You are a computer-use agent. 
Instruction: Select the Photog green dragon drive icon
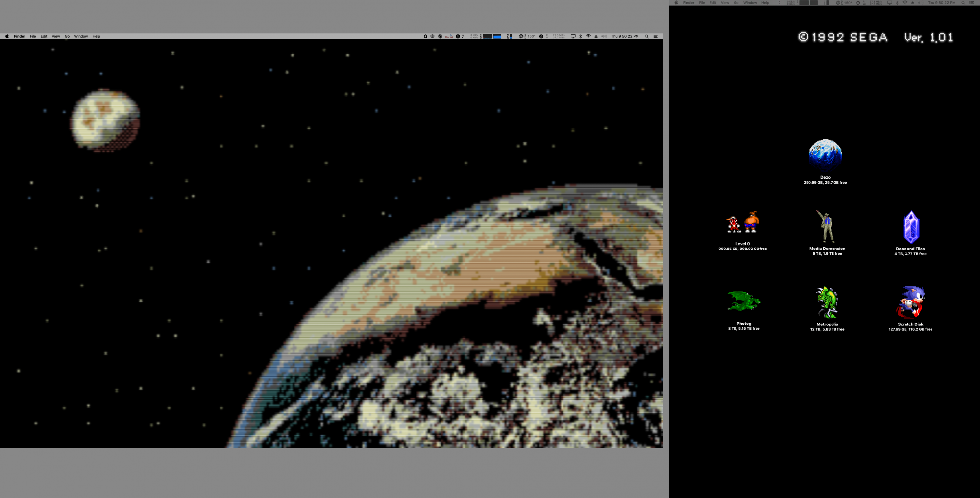pyautogui.click(x=743, y=301)
